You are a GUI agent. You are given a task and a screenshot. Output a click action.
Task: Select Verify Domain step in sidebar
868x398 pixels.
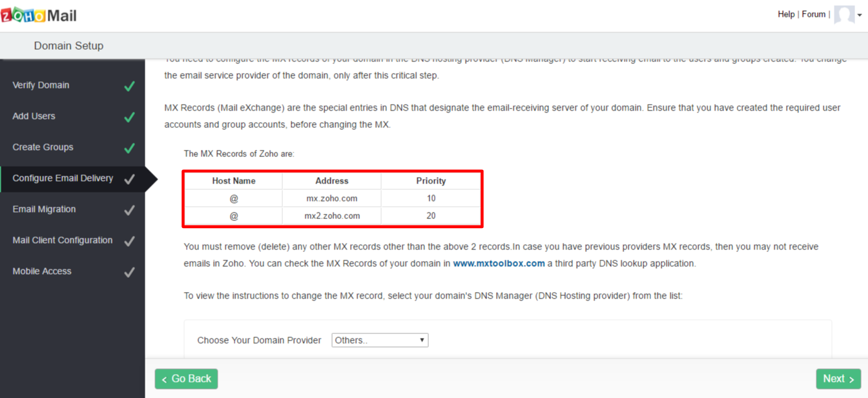tap(41, 85)
